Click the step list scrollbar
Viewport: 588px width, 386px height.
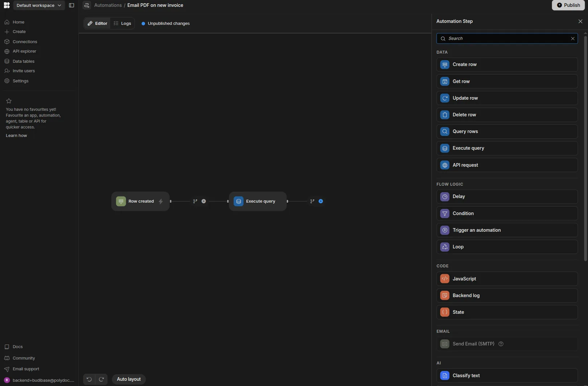585,148
